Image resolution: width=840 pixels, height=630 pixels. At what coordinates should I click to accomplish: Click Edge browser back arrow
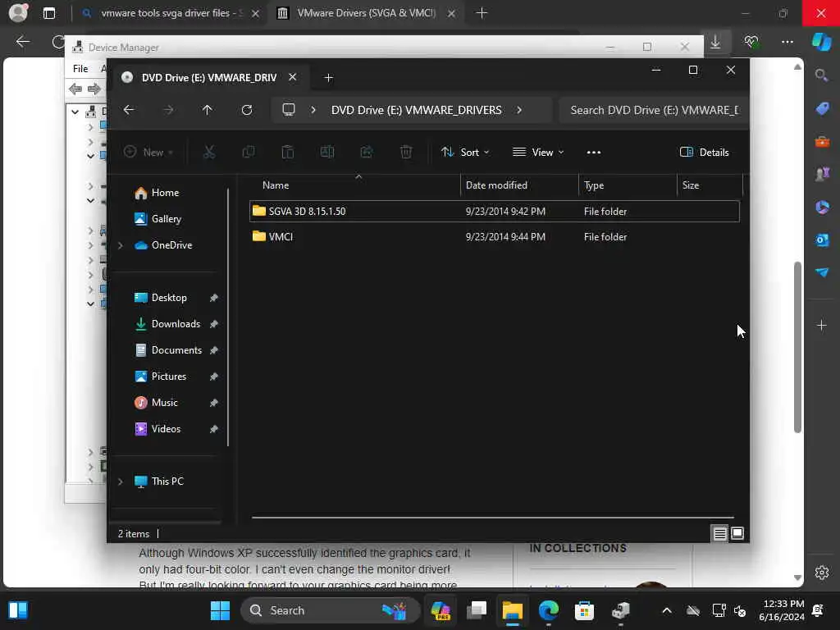point(22,42)
